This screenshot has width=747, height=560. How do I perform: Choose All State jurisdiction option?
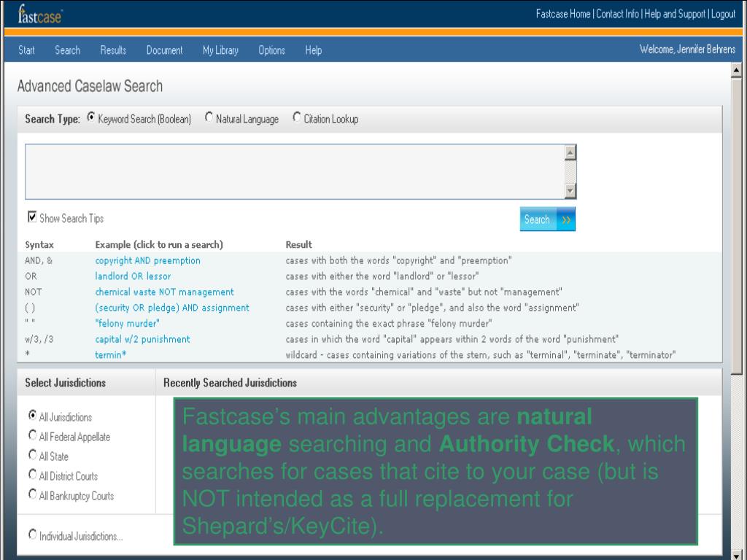tap(32, 455)
